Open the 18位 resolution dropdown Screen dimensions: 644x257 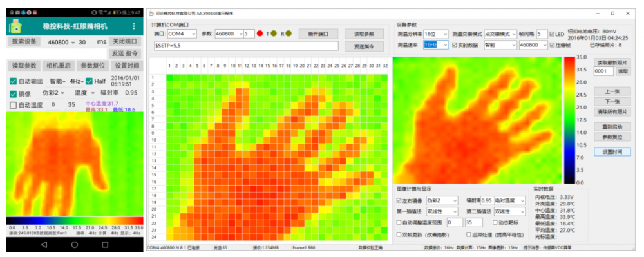pos(436,33)
